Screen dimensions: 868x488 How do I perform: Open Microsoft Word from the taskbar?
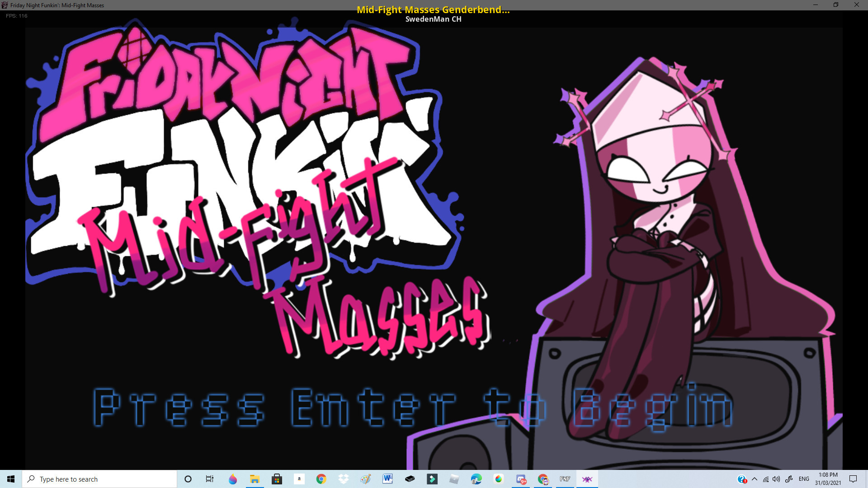tap(387, 479)
